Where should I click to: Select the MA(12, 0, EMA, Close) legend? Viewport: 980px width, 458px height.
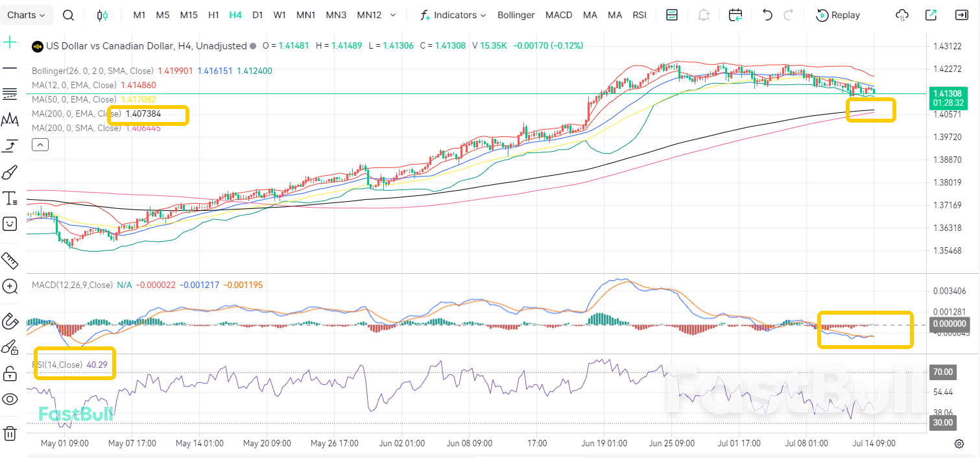[74, 85]
